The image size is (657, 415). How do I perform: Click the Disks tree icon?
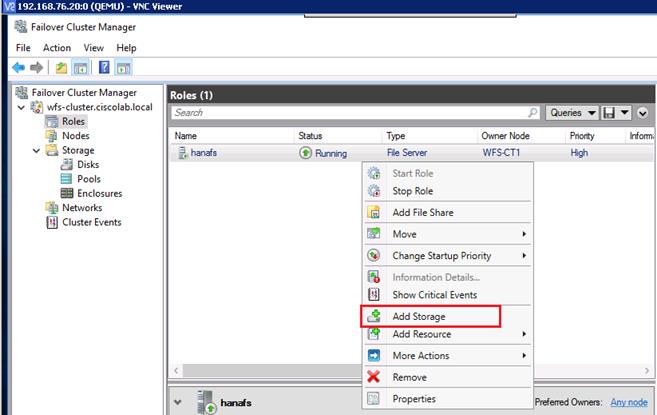67,164
